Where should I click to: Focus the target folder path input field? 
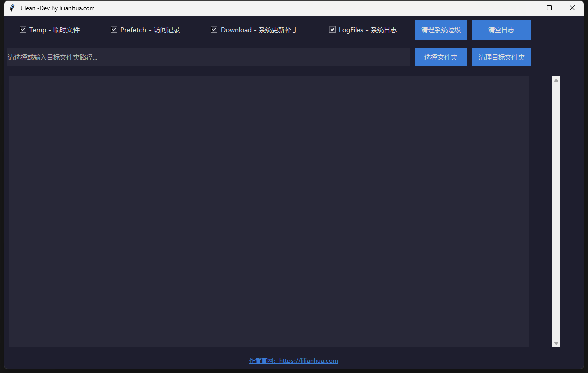pos(207,57)
